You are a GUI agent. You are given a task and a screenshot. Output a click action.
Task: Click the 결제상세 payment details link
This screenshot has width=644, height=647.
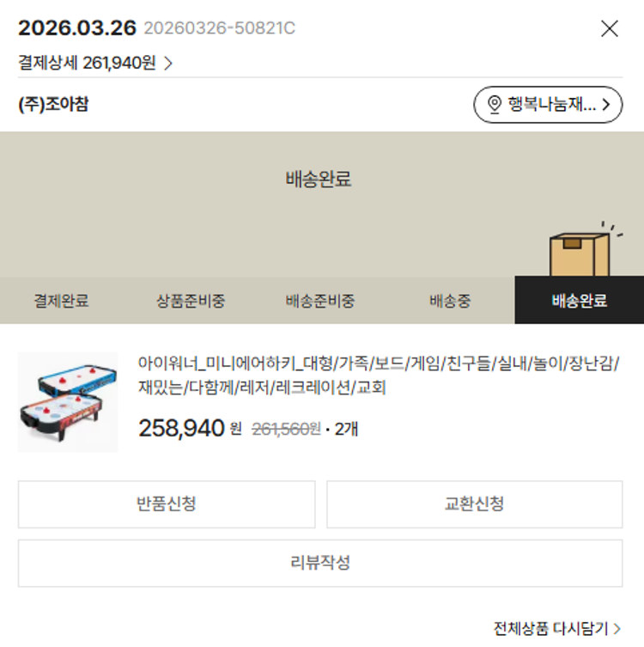click(x=87, y=63)
